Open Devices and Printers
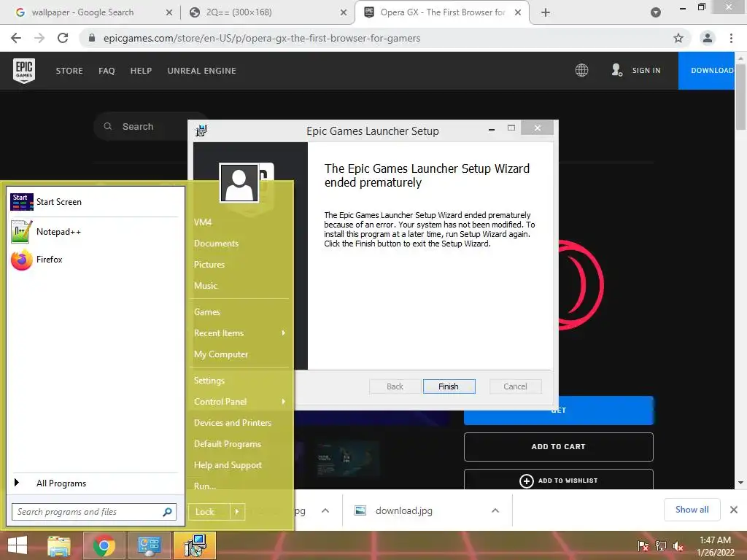The height and width of the screenshot is (560, 747). (233, 423)
